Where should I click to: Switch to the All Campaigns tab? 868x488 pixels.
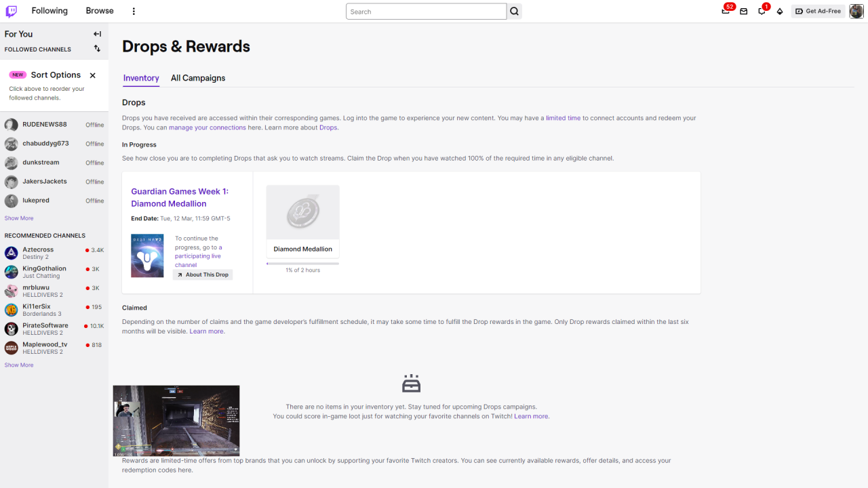(x=198, y=78)
